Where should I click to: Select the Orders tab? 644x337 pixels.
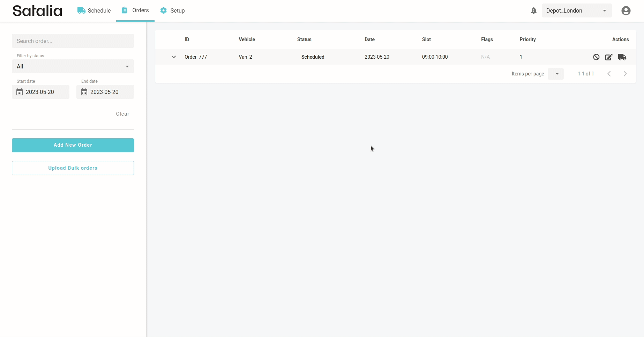135,10
